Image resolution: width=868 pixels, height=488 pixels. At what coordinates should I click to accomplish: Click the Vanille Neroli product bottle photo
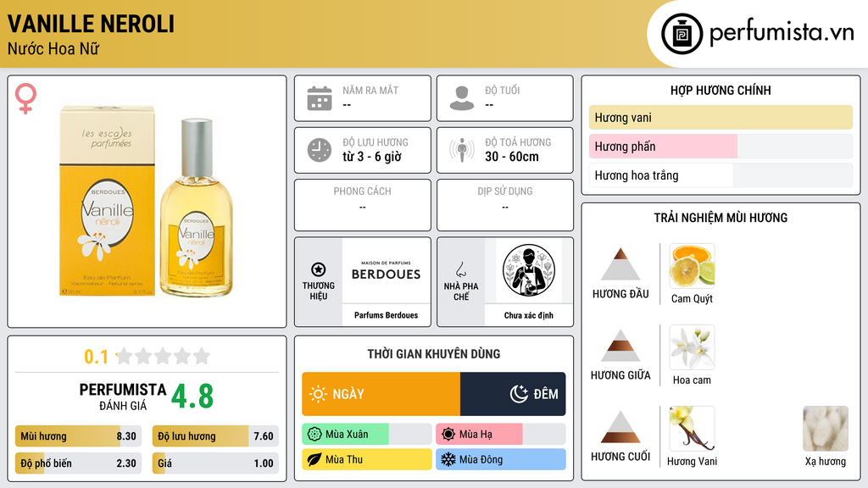pos(147,200)
